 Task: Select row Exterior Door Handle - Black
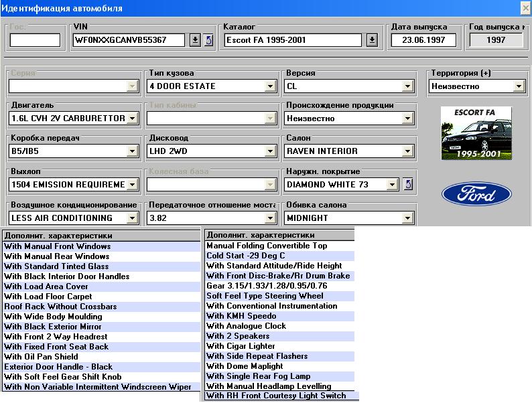point(101,367)
